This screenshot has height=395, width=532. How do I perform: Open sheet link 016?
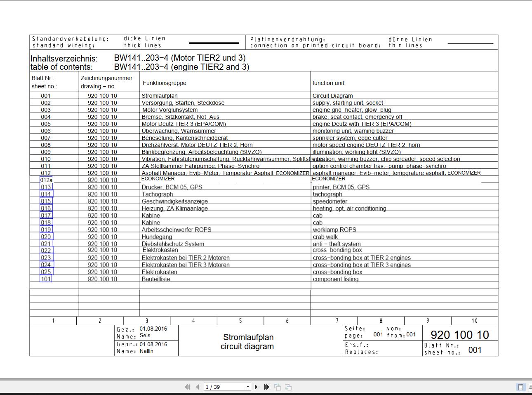(46, 208)
